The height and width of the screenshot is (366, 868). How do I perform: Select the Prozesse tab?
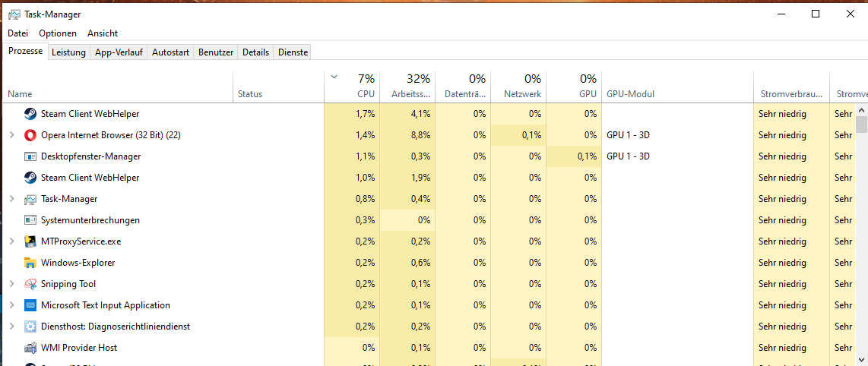tap(26, 51)
